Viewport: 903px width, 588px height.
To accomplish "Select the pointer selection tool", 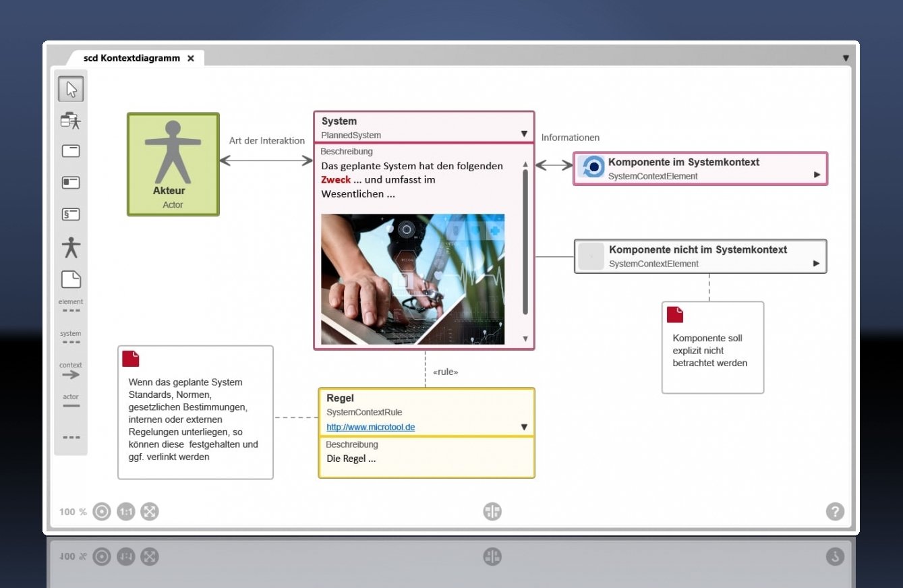I will click(x=71, y=90).
